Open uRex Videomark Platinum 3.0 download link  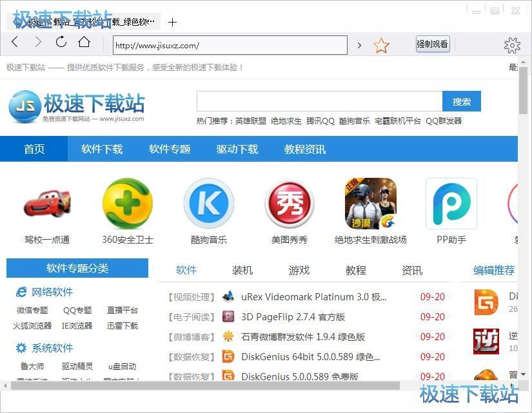313,296
